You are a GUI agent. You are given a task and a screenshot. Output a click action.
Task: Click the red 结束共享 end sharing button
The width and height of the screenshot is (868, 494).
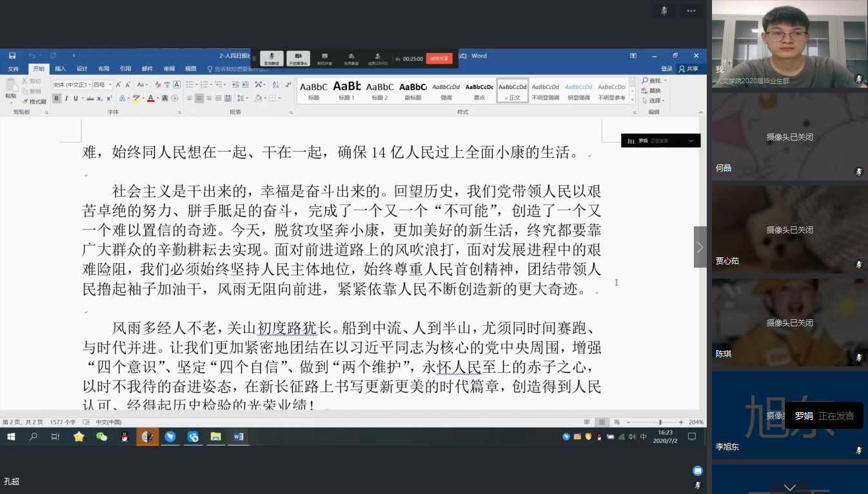(439, 59)
